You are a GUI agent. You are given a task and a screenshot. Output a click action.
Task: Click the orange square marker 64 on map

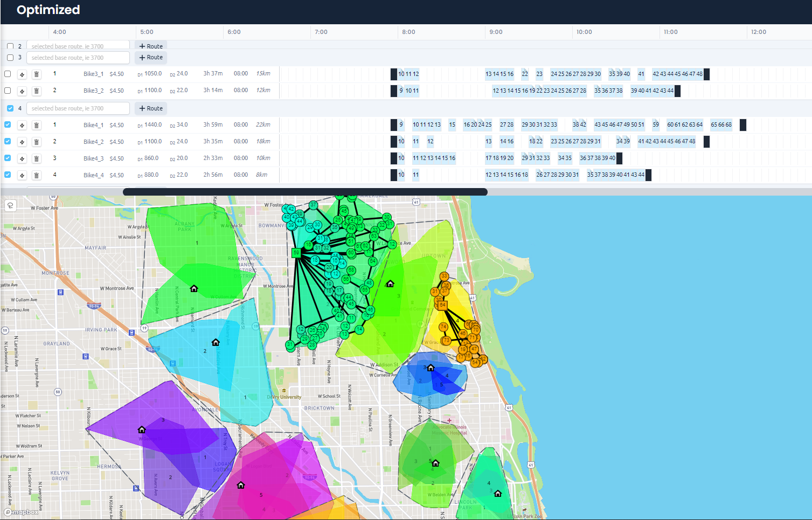pyautogui.click(x=442, y=305)
